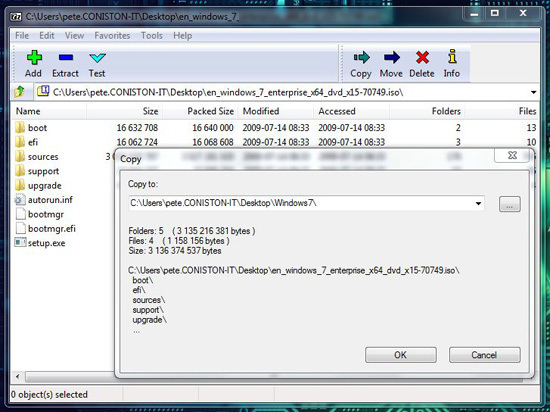The height and width of the screenshot is (412, 550).
Task: Click Cancel in the Copy dialog
Action: [484, 355]
